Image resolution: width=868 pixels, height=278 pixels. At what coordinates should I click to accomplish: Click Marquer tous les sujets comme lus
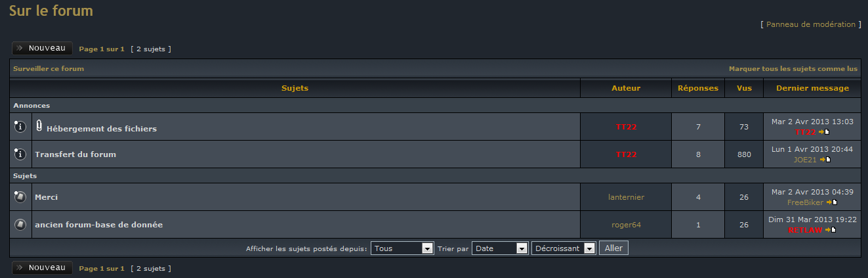point(793,68)
